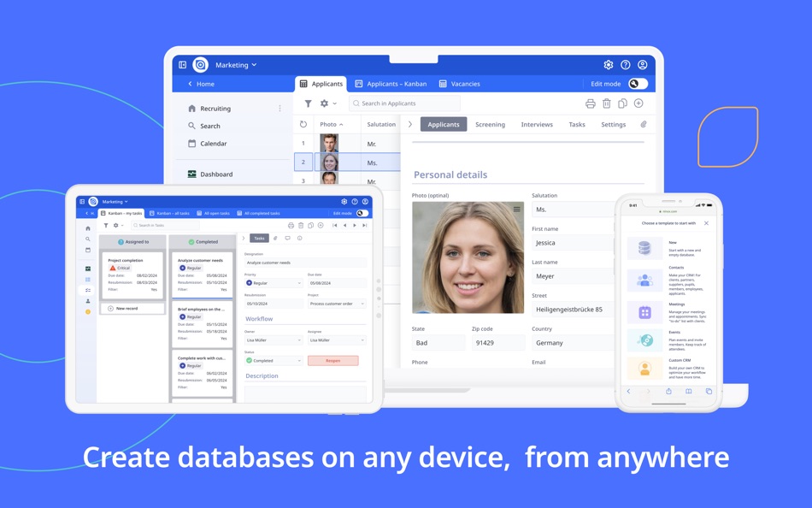Switch to Applicants – Kanban tab
This screenshot has height=508, width=812.
pos(391,84)
